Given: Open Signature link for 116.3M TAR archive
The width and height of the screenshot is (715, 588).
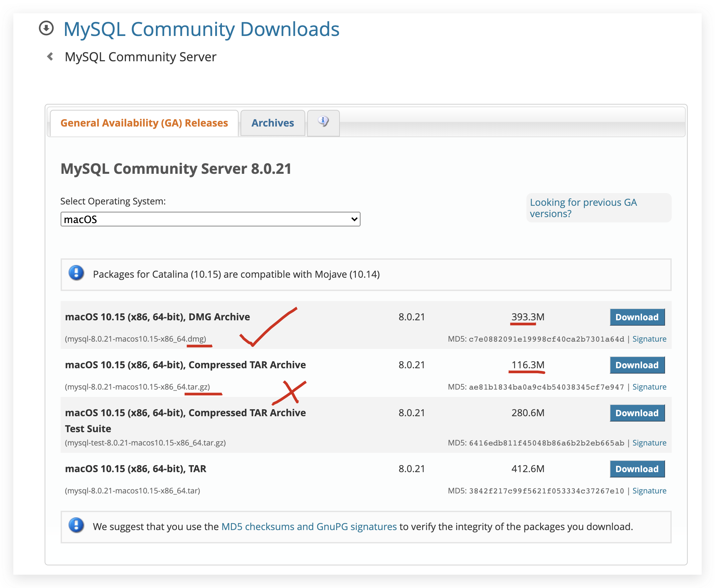Looking at the screenshot, I should point(649,387).
